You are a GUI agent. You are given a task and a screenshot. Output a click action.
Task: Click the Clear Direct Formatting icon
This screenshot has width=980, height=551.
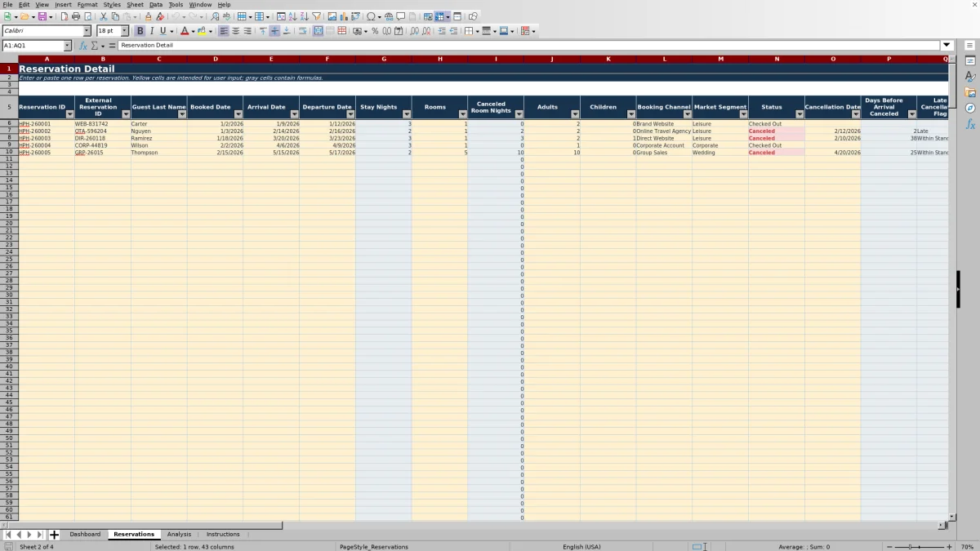tap(160, 16)
